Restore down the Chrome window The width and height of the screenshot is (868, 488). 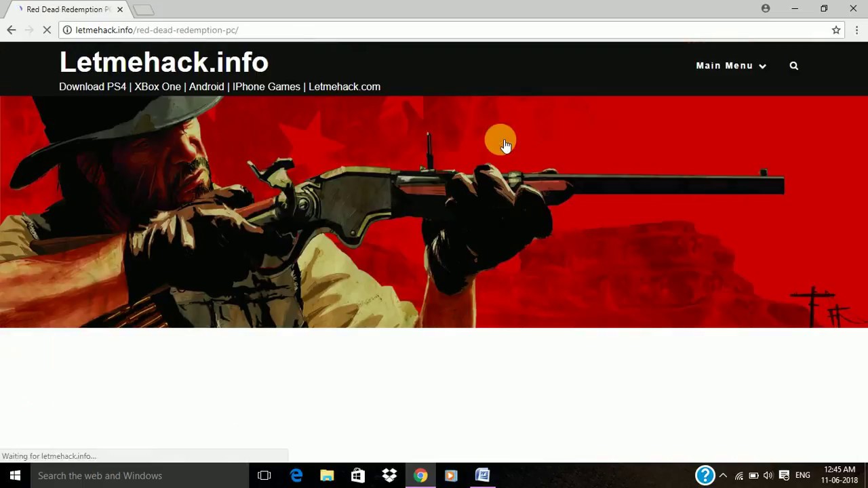pos(824,9)
